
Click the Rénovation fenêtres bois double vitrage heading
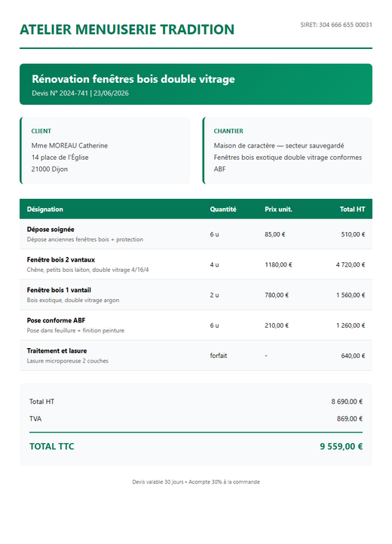click(133, 79)
